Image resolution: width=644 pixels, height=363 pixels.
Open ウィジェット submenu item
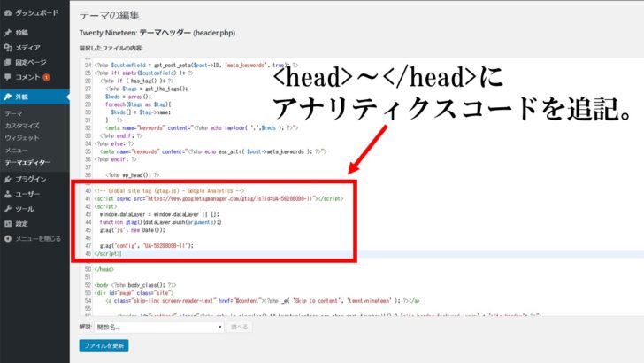point(22,138)
